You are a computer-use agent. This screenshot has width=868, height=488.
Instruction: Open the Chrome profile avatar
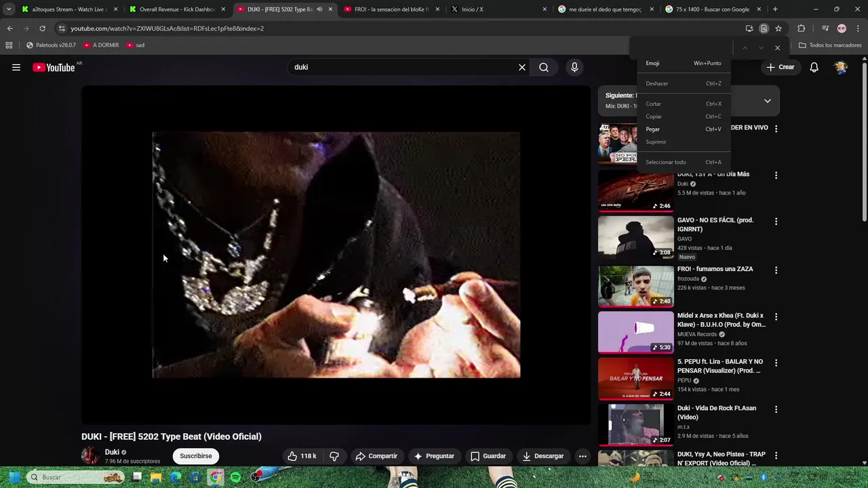point(842,28)
